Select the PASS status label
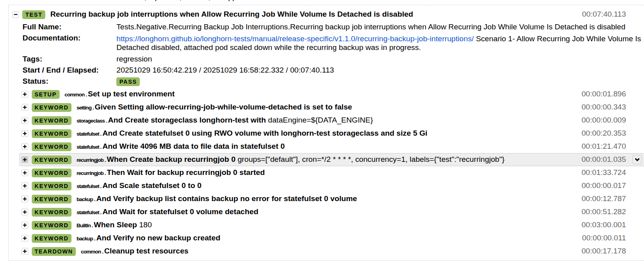The width and height of the screenshot is (644, 261). 128,82
